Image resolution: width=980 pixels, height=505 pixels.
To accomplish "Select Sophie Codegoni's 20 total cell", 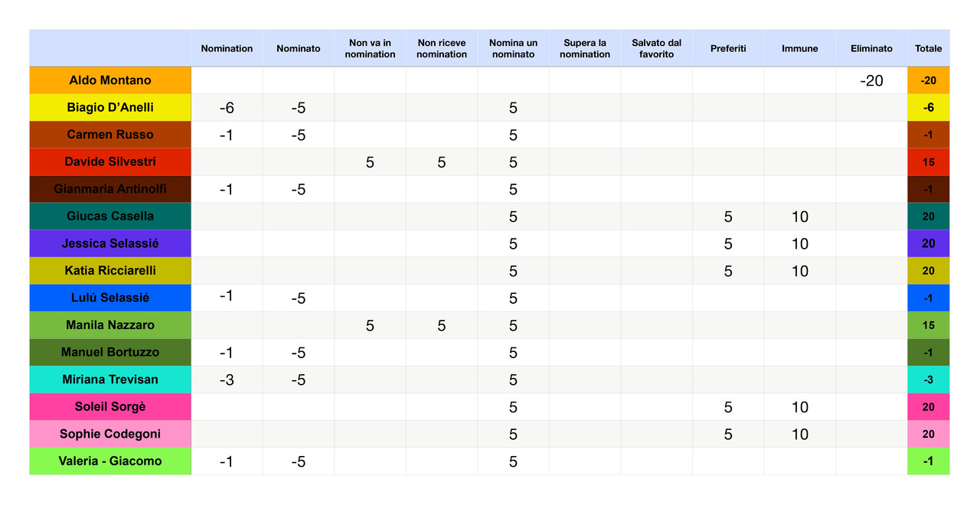I will [929, 434].
